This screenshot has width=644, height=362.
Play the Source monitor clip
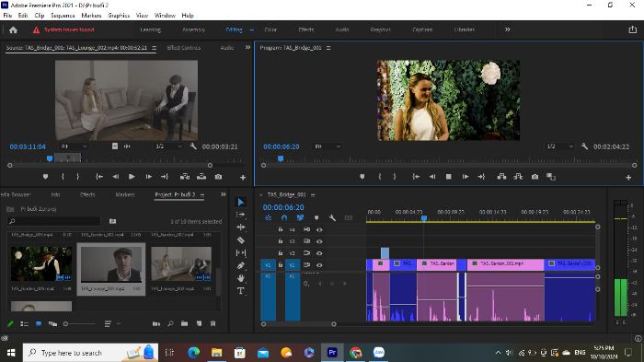132,177
